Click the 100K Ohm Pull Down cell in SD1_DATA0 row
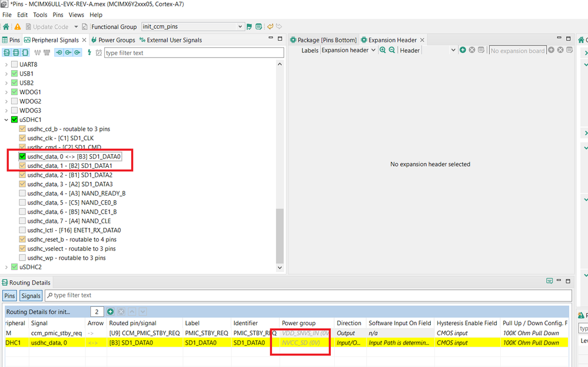This screenshot has width=588, height=367. [x=534, y=343]
